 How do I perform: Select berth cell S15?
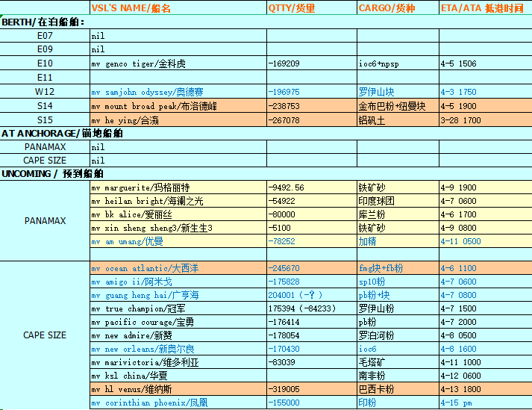[x=45, y=120]
